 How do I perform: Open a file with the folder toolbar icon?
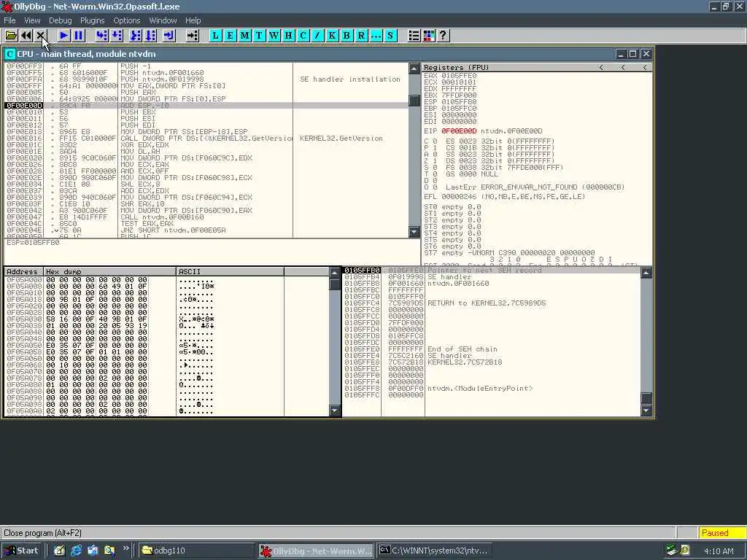click(11, 36)
